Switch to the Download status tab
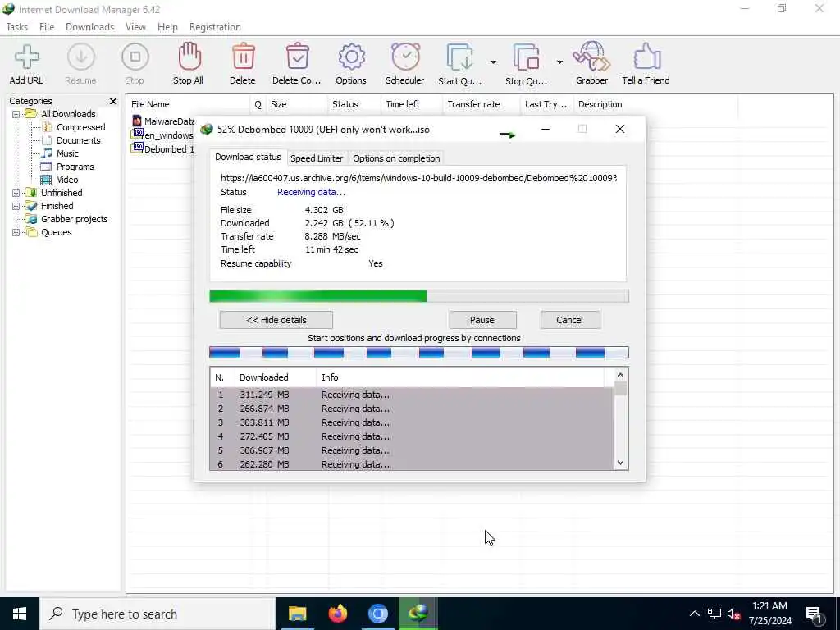The image size is (840, 630). (x=248, y=157)
